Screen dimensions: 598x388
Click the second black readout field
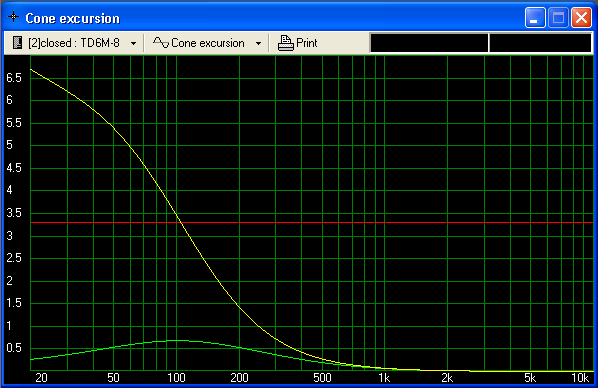click(540, 43)
